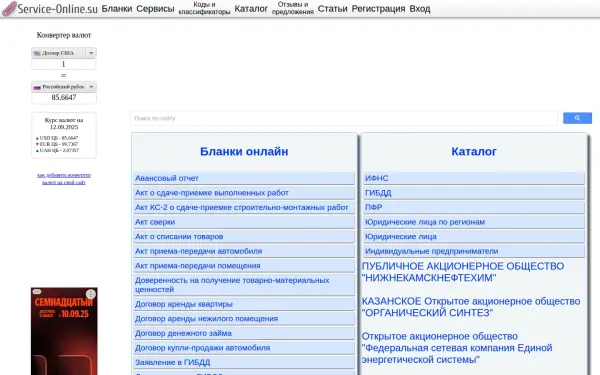This screenshot has height=375, width=600.
Task: Open Договор аренды квартиры
Action: [244, 304]
